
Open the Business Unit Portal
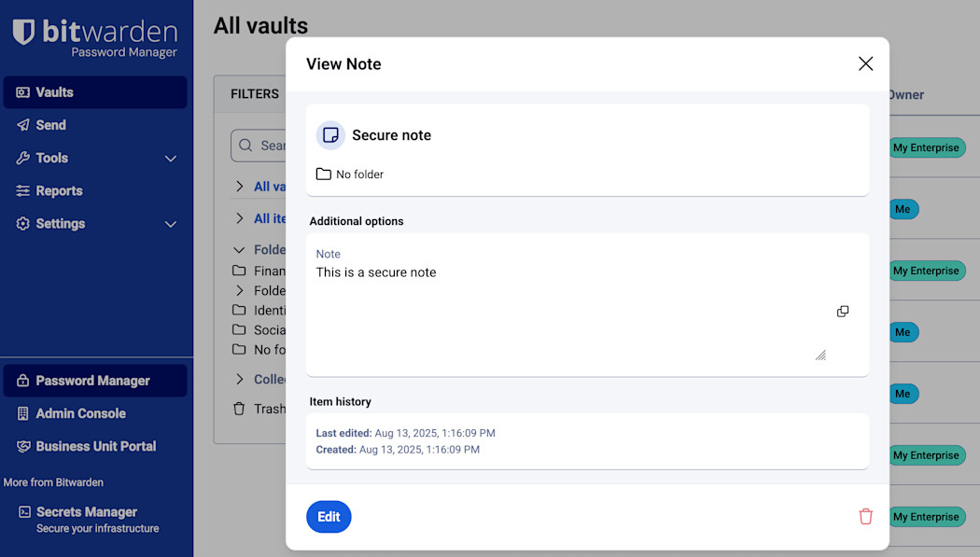tap(95, 446)
